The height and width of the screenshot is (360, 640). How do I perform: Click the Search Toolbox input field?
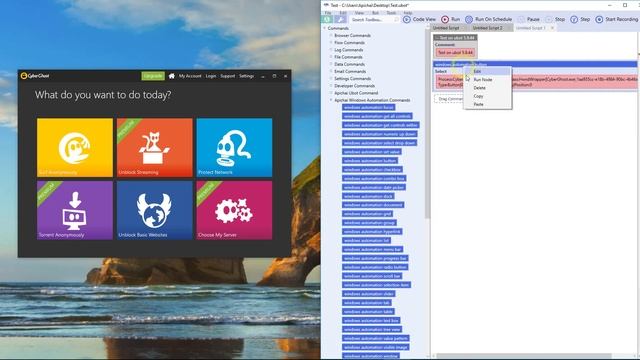[x=374, y=20]
